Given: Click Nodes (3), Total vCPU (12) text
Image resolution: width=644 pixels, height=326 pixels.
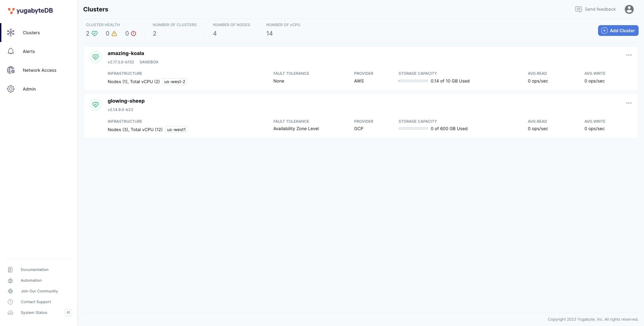Looking at the screenshot, I should [x=135, y=129].
